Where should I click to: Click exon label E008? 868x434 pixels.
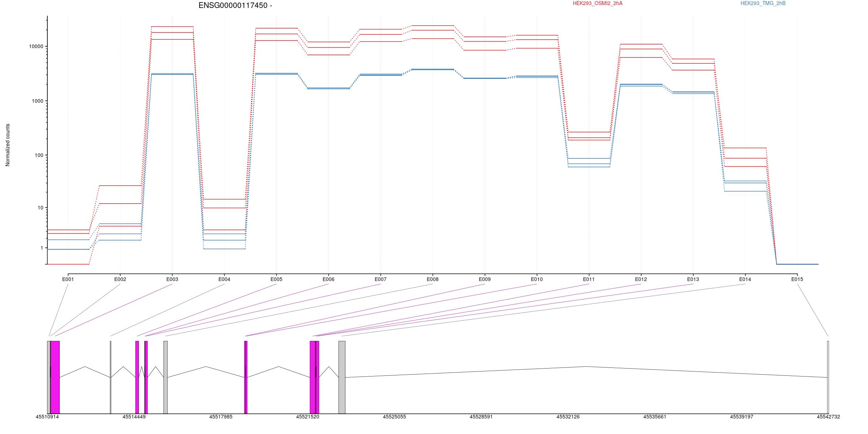click(433, 279)
